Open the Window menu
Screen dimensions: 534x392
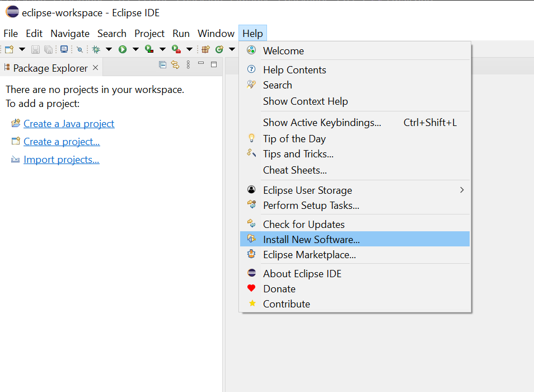click(216, 34)
